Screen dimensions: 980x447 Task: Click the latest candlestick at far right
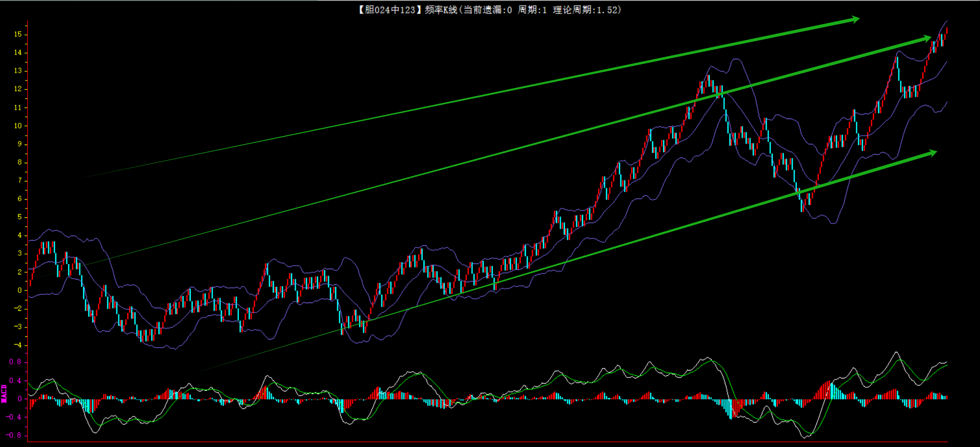[947, 31]
